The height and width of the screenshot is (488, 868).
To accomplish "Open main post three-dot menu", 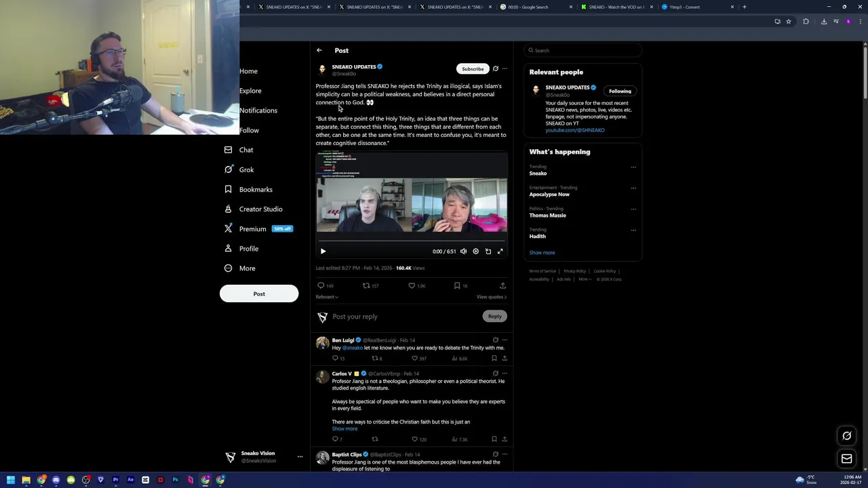I will click(505, 68).
